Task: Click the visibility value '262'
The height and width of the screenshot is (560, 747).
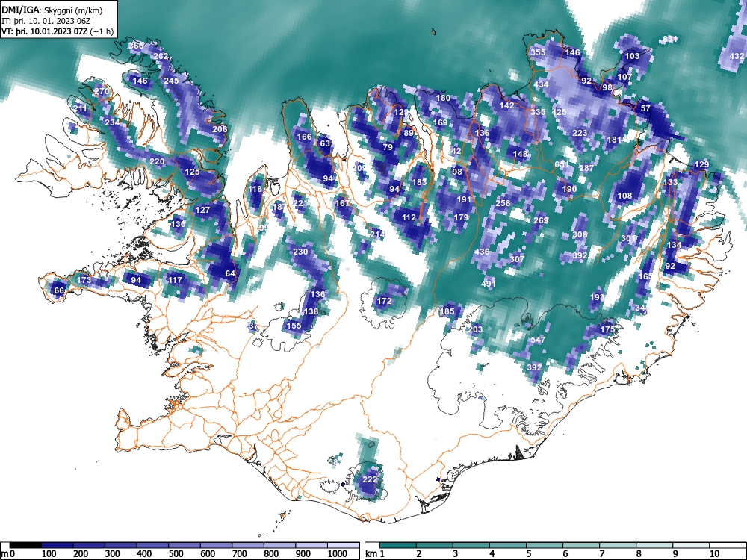Action: pos(161,56)
